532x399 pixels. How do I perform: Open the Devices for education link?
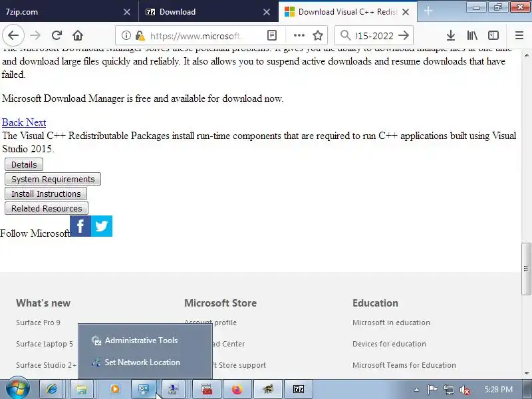click(x=389, y=344)
